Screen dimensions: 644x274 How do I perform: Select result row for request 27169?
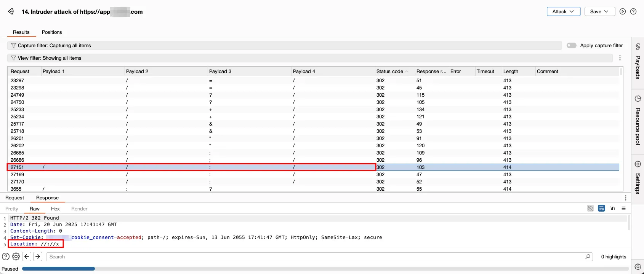[x=313, y=174]
